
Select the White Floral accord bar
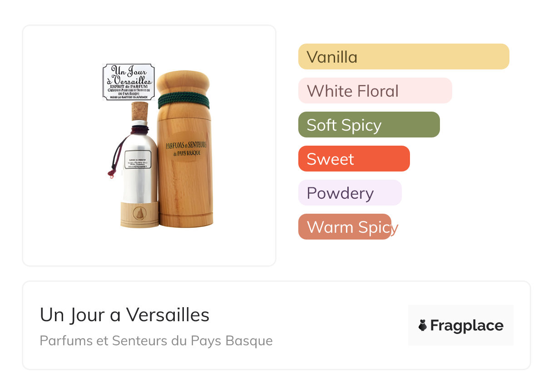tap(375, 91)
